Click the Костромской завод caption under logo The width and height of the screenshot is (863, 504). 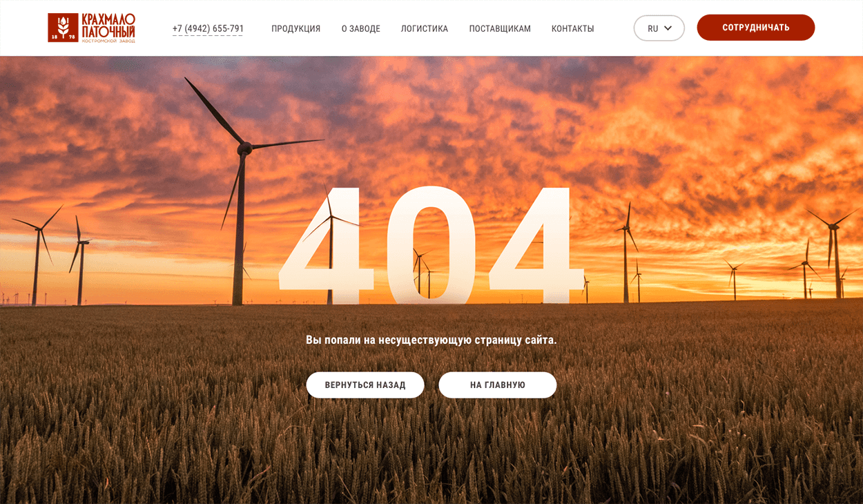click(x=108, y=41)
